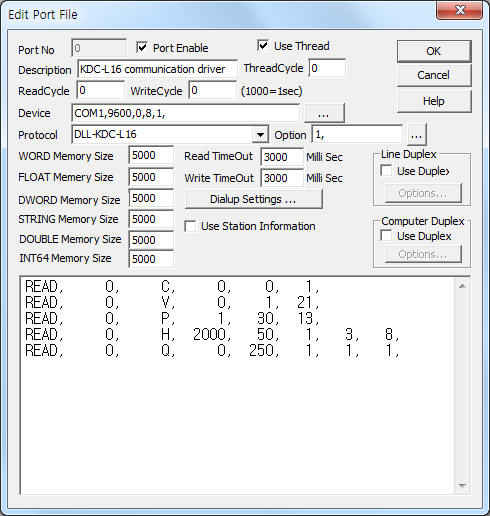Click the Device COM1 settings field
The width and height of the screenshot is (490, 516).
pos(186,113)
